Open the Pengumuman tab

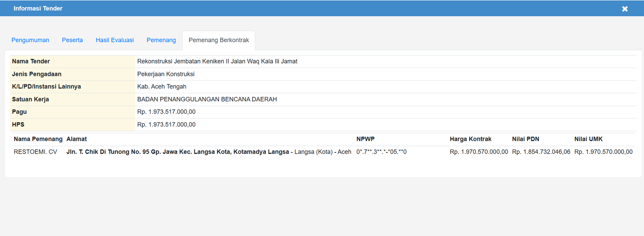[30, 40]
